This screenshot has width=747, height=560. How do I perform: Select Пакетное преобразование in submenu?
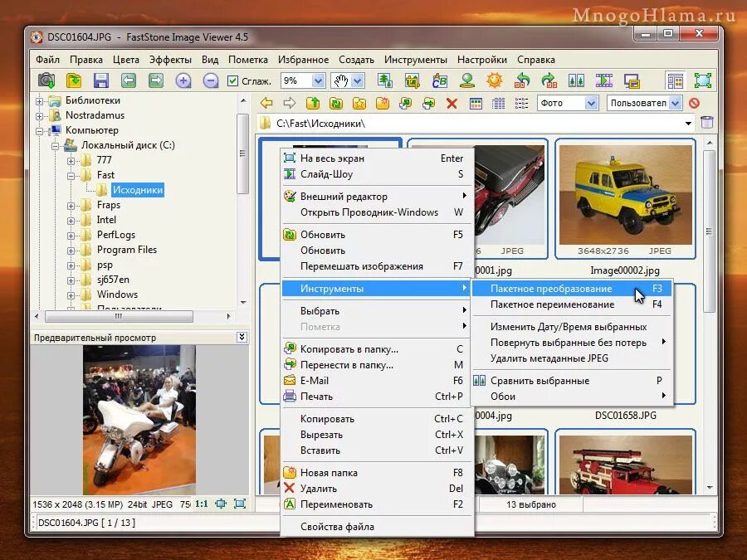[572, 289]
